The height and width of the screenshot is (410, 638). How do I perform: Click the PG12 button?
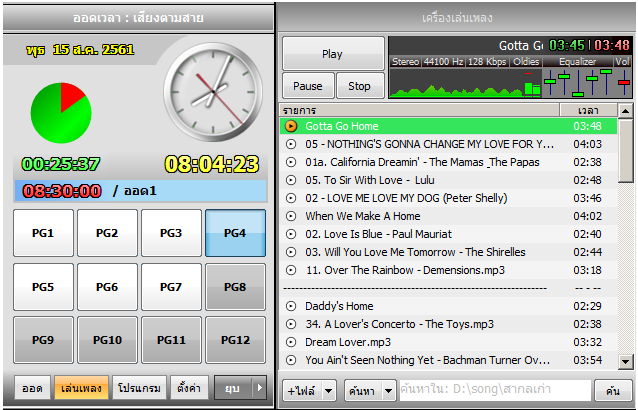[x=235, y=340]
